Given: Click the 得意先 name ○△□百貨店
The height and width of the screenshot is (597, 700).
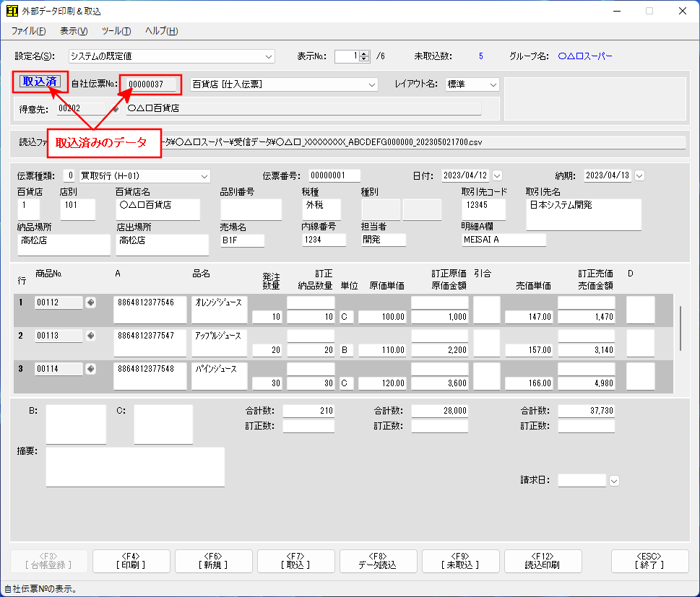Looking at the screenshot, I should point(303,108).
